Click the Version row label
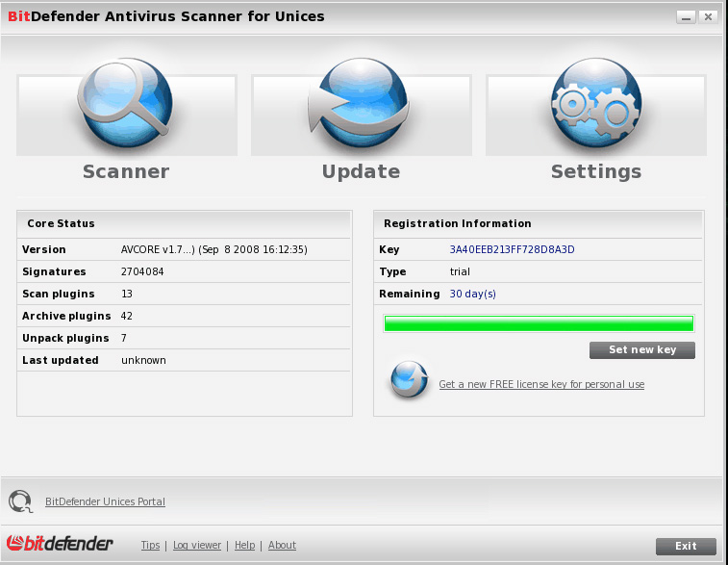The height and width of the screenshot is (565, 728). pyautogui.click(x=43, y=249)
